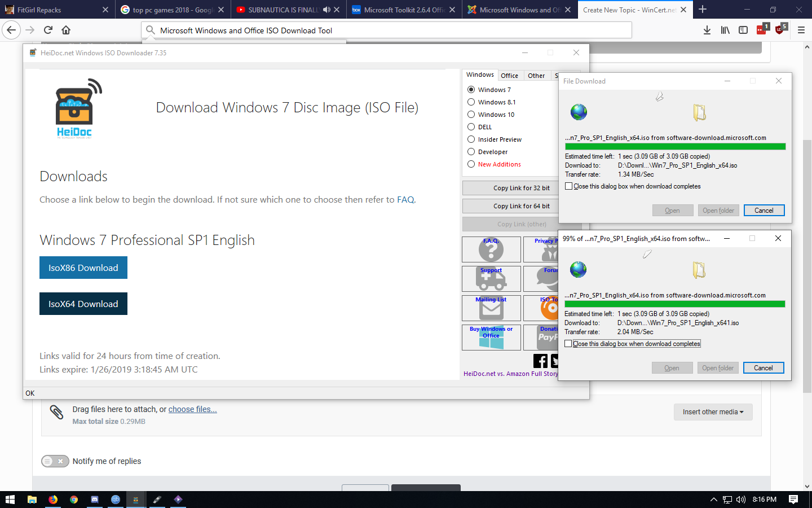Screen dimensions: 812x508
Task: Expand the Insert other media dropdown
Action: (x=713, y=412)
